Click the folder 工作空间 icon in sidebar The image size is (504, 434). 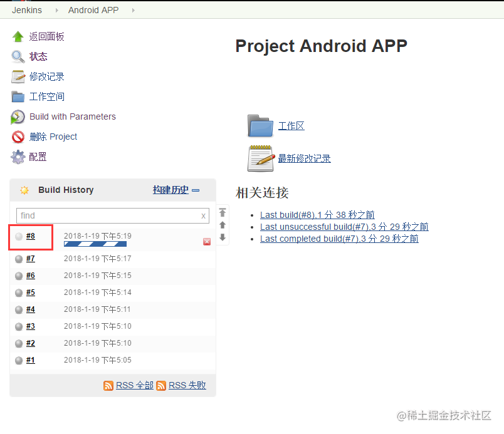(x=18, y=96)
